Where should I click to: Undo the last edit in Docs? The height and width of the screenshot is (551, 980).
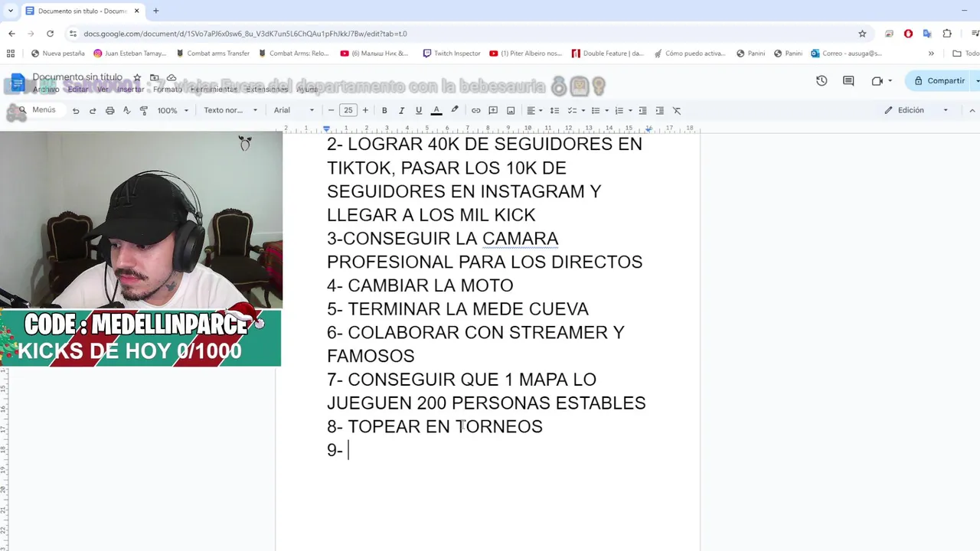[x=76, y=110]
